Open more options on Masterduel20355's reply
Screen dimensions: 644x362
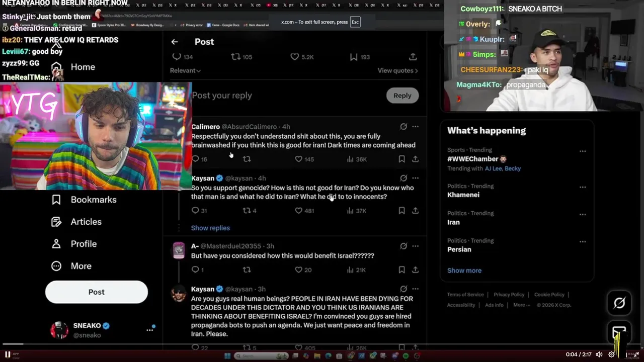pyautogui.click(x=415, y=246)
